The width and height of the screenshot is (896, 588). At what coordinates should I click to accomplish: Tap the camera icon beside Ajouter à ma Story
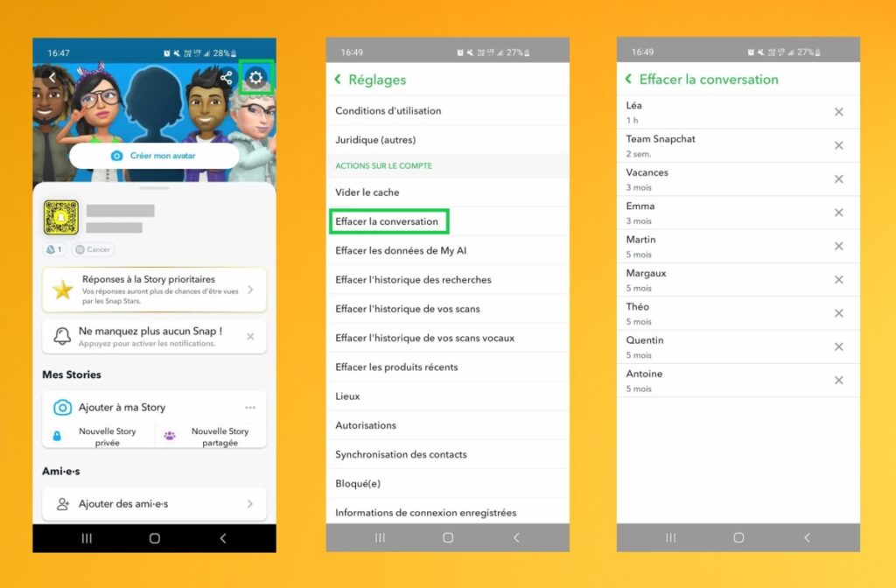tap(62, 408)
